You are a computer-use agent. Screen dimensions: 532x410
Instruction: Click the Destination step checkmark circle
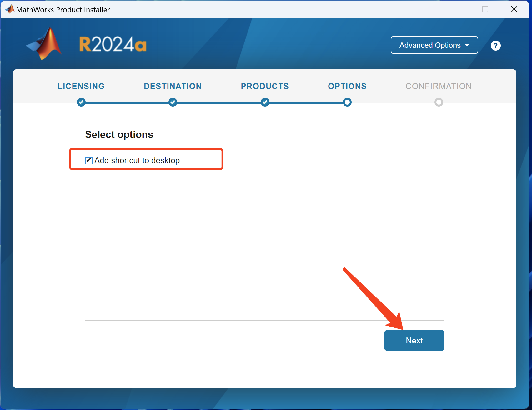click(173, 102)
